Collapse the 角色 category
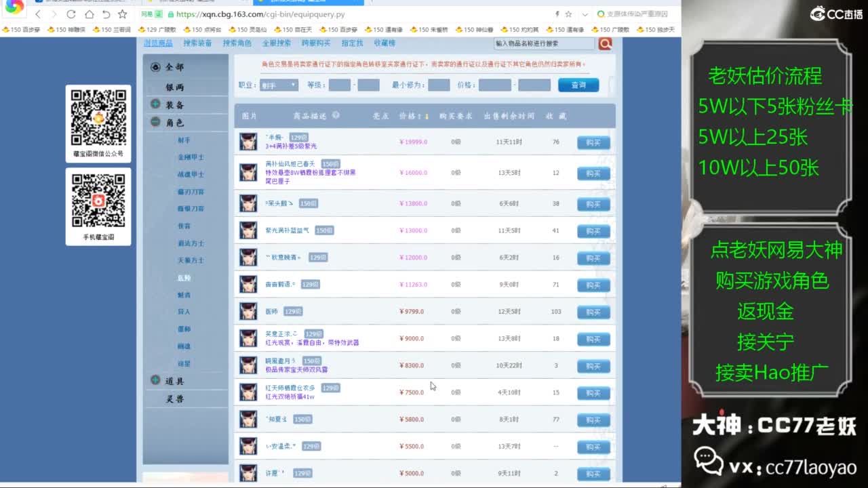This screenshot has height=488, width=868. tap(155, 122)
